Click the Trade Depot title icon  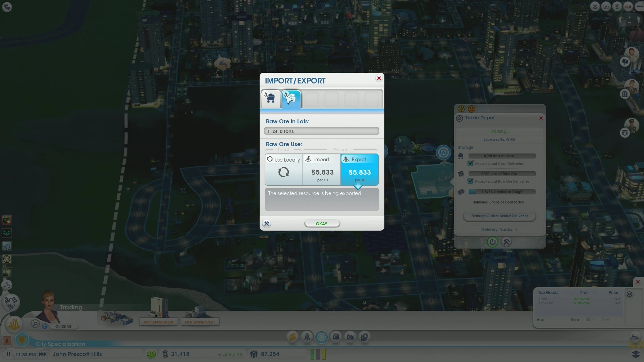[x=460, y=118]
